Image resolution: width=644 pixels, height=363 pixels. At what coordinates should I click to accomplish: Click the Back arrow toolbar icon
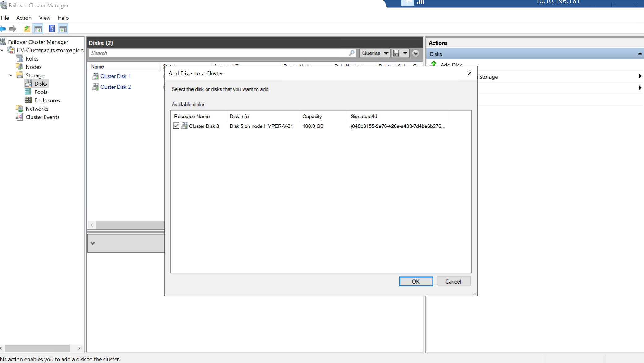click(3, 29)
